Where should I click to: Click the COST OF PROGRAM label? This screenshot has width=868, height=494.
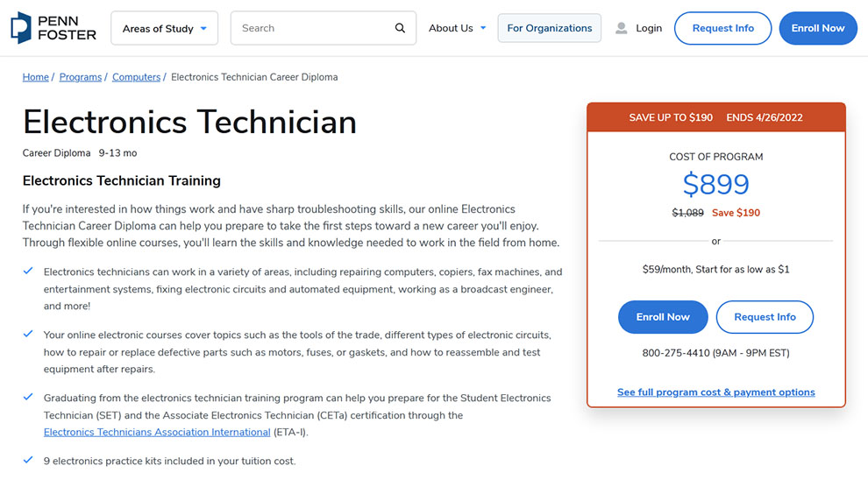[715, 157]
